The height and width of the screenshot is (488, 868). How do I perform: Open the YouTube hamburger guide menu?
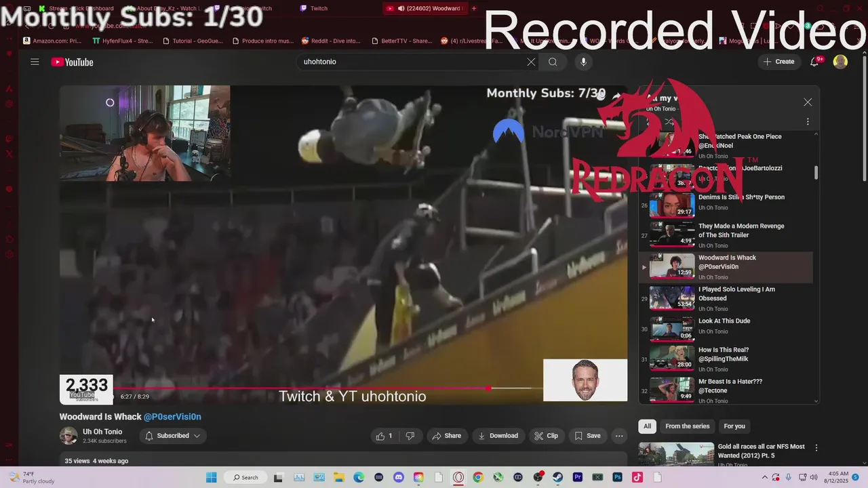point(35,62)
